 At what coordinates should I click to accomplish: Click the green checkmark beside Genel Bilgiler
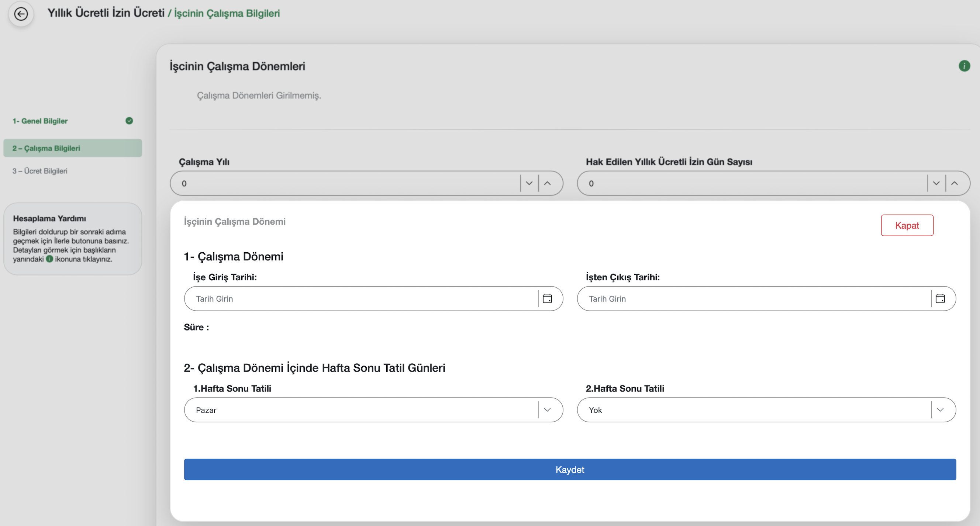click(x=130, y=121)
